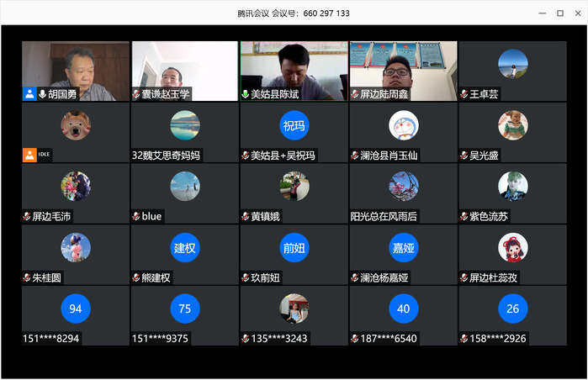Click the name label 阳光总在风雨后
The width and height of the screenshot is (588, 380).
point(384,216)
